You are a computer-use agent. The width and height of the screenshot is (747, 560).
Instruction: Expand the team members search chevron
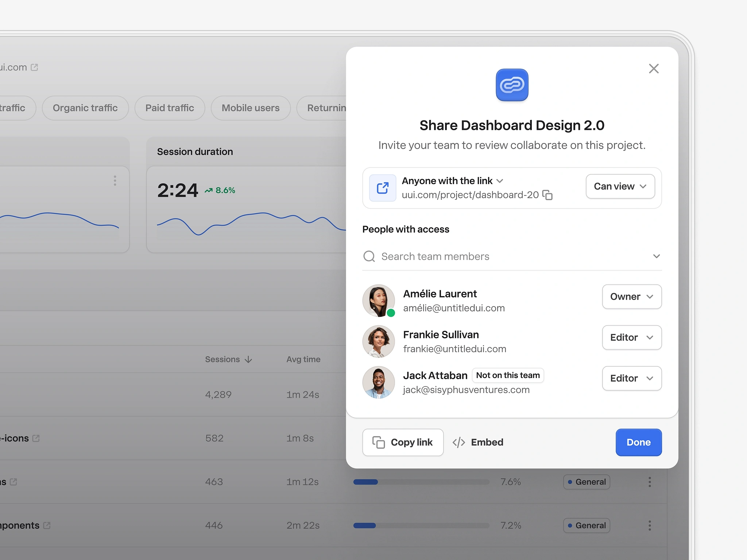tap(657, 256)
